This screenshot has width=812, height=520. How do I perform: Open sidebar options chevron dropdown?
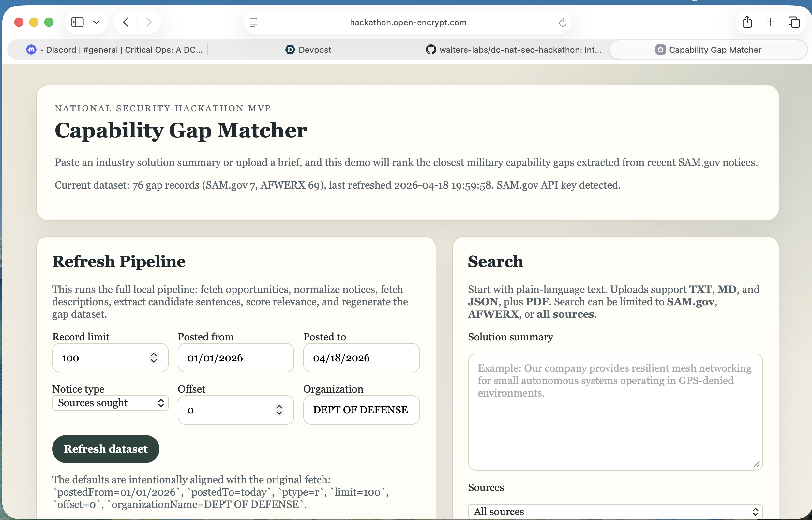pyautogui.click(x=96, y=22)
